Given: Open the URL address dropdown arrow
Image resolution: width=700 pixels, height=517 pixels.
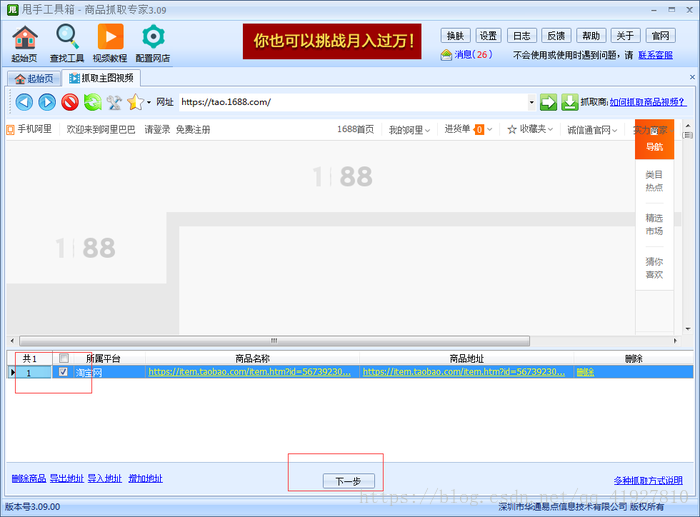Looking at the screenshot, I should pyautogui.click(x=531, y=102).
